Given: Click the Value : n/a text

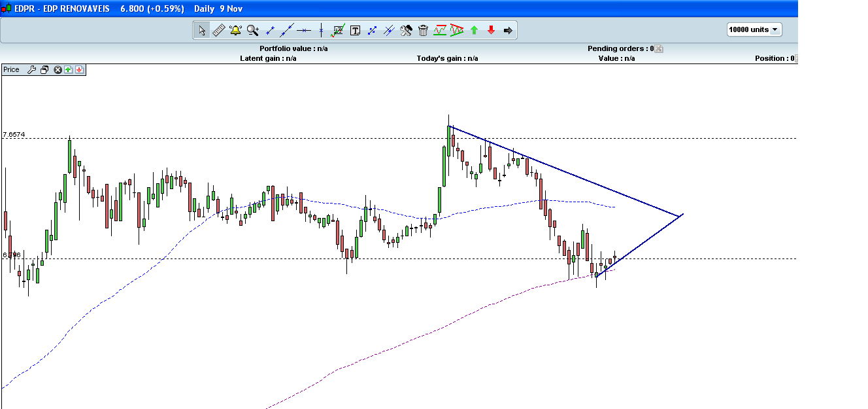Looking at the screenshot, I should point(616,58).
